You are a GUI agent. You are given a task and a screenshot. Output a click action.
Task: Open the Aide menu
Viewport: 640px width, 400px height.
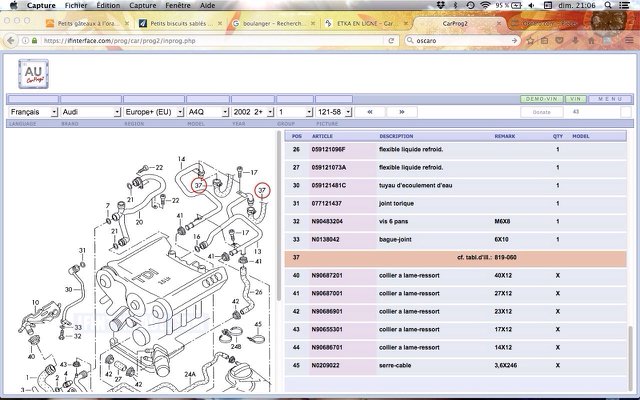(207, 5)
